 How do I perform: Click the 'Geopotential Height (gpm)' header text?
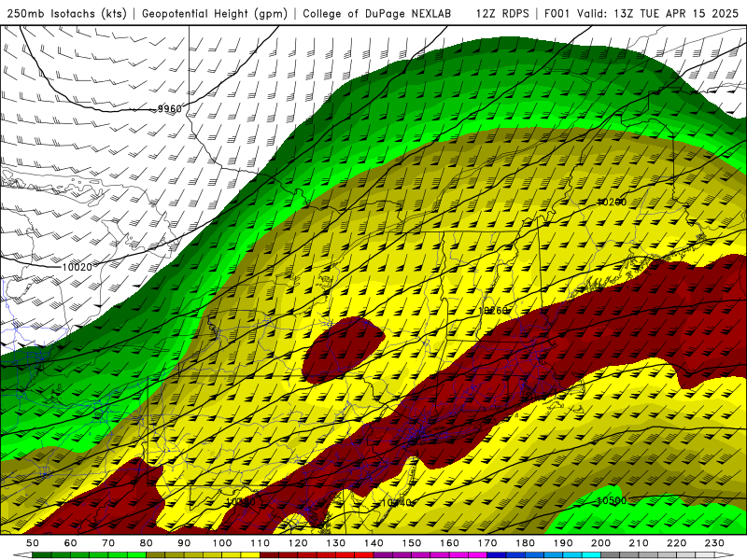tap(215, 13)
